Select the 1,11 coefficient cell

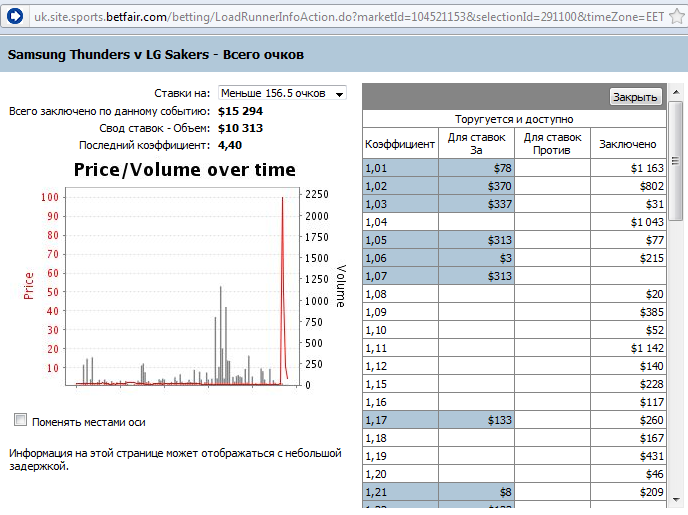pyautogui.click(x=401, y=348)
